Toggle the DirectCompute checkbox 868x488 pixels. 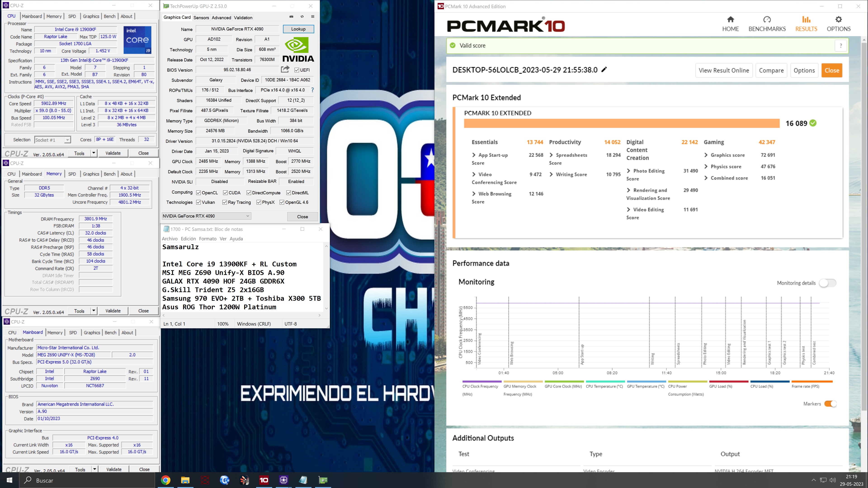(249, 193)
